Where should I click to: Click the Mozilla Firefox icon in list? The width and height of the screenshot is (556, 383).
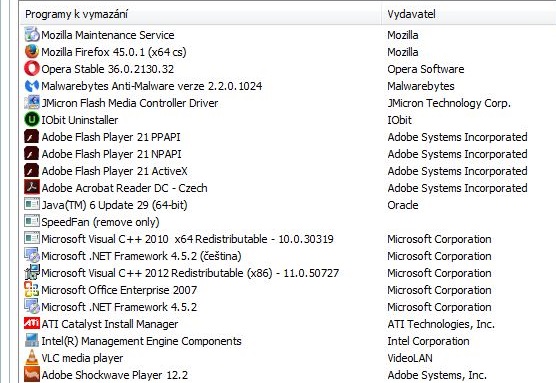32,52
